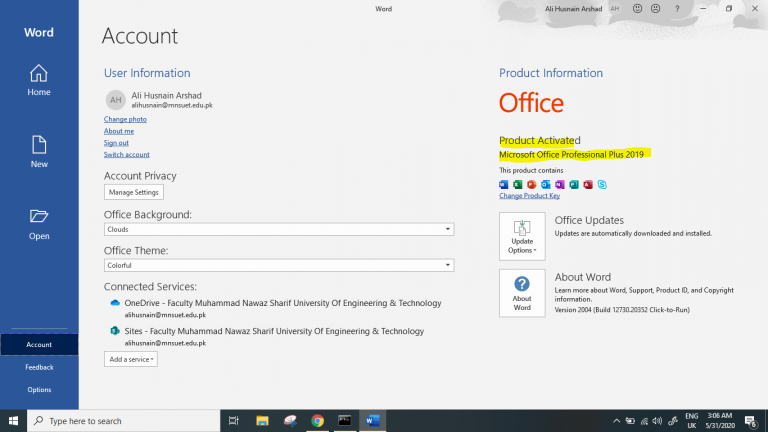Send a smile feedback icon in title bar
This screenshot has height=432, width=768.
pyautogui.click(x=637, y=8)
